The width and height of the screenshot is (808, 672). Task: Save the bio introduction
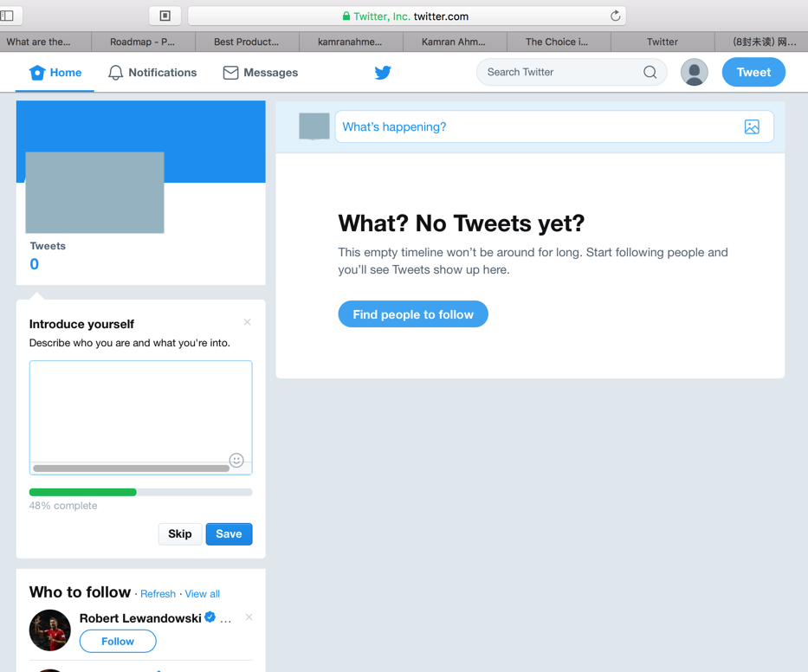[x=229, y=534]
